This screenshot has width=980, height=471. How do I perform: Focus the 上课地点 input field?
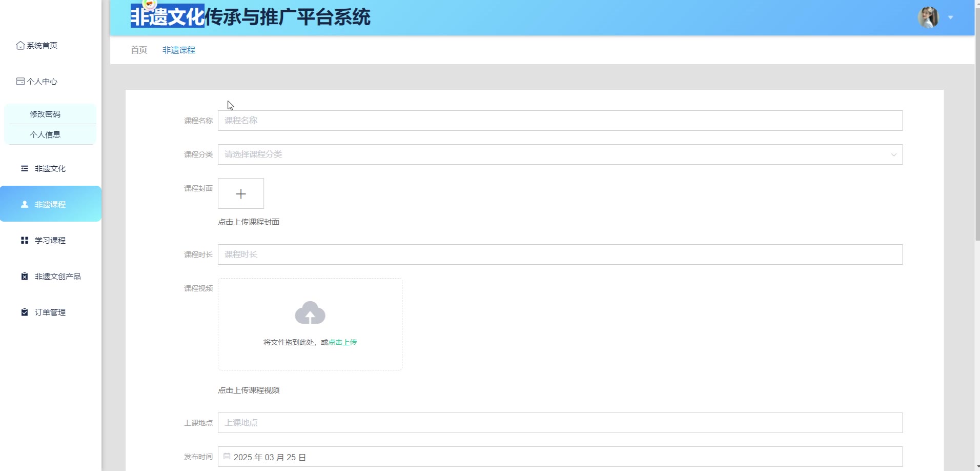click(560, 423)
